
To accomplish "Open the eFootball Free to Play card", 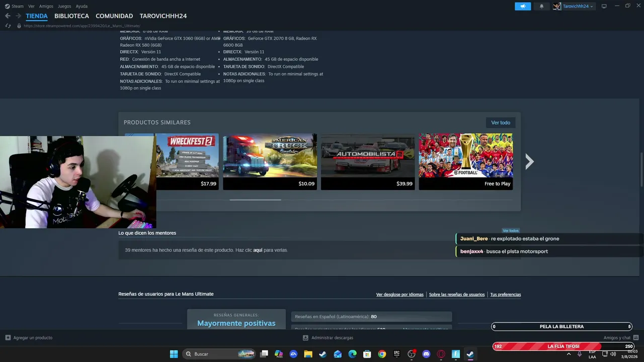I will pos(466,161).
